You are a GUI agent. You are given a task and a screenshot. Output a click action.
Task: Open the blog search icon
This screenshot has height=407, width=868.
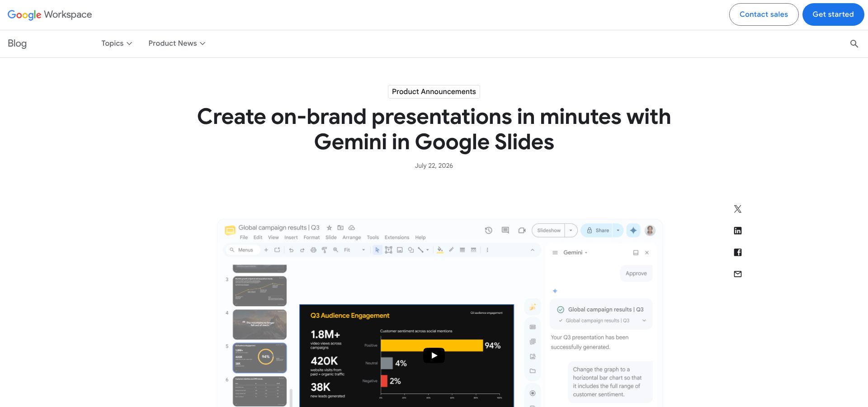click(854, 43)
